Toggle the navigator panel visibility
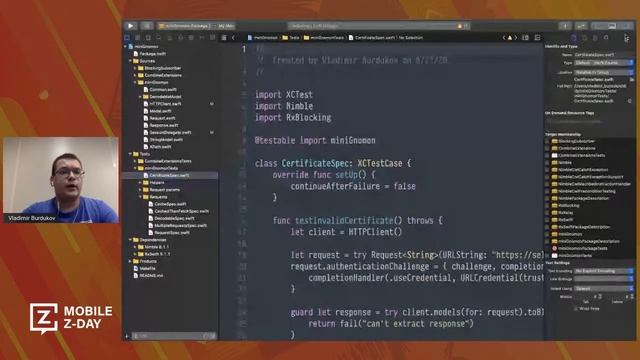Viewport: 640px width, 360px height. (597, 26)
